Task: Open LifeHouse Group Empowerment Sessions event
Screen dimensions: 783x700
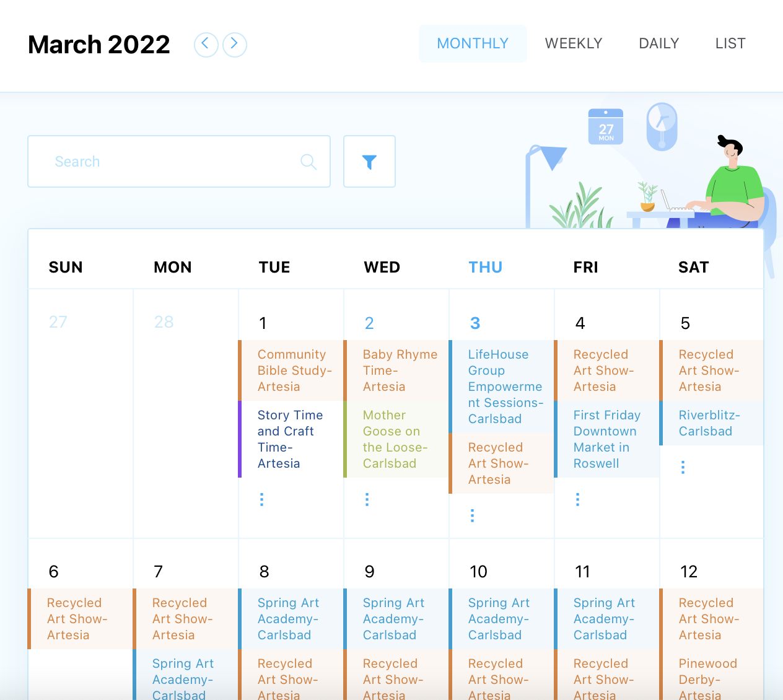Action: pos(502,387)
